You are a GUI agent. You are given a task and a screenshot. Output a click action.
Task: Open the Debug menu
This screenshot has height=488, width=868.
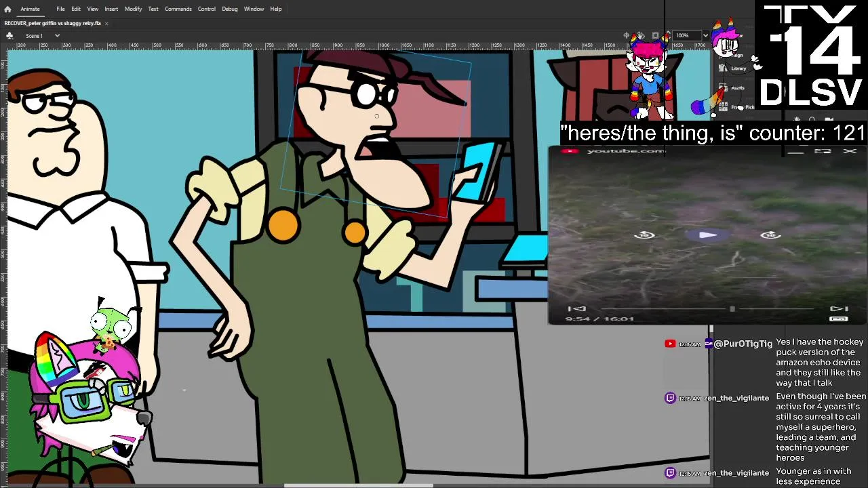click(230, 9)
